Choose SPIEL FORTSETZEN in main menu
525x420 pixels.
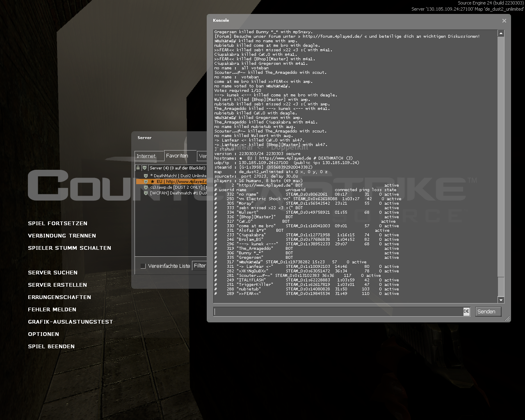point(57,224)
